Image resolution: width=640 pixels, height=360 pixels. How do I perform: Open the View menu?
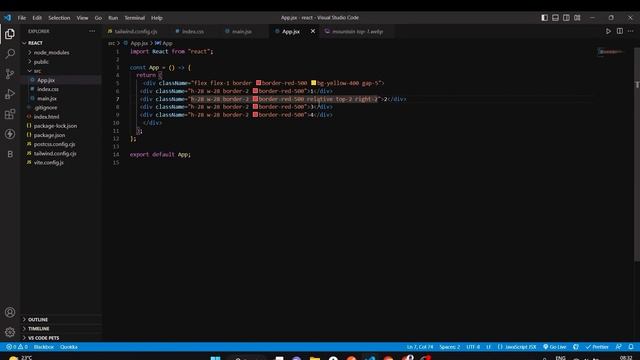click(x=82, y=18)
